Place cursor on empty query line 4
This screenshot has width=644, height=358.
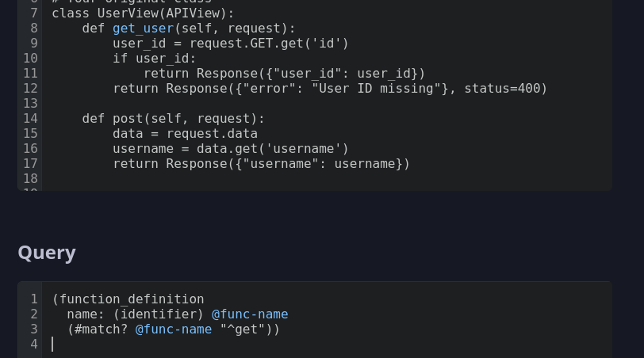tap(327, 344)
